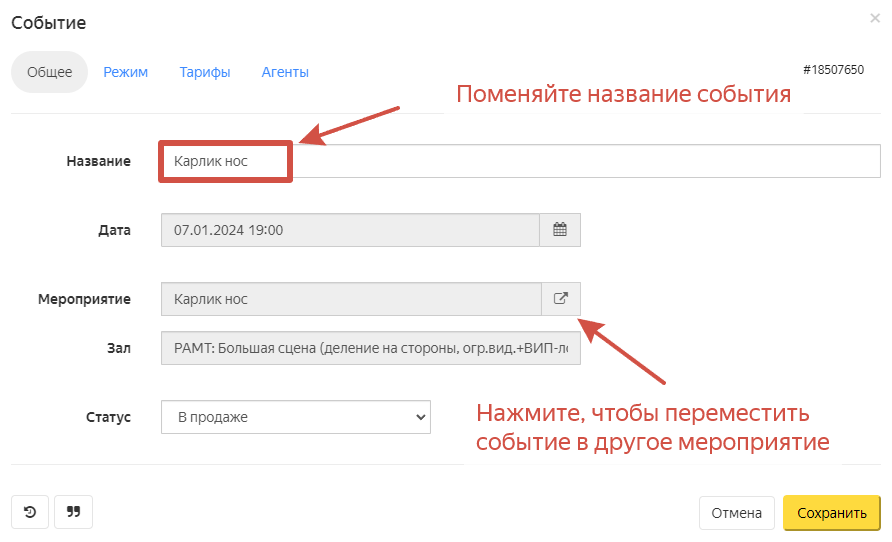Open the calendar date picker icon
Screen dimensions: 892x542
click(560, 230)
